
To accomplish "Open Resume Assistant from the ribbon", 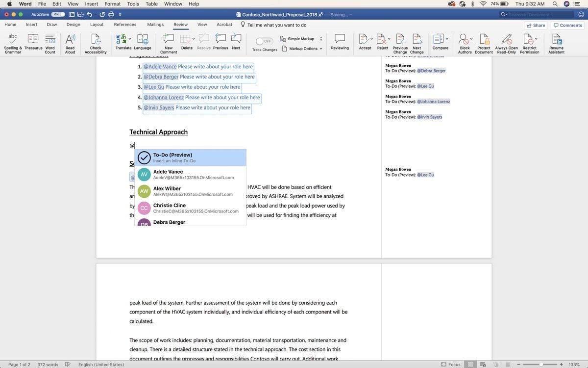I will pyautogui.click(x=556, y=43).
